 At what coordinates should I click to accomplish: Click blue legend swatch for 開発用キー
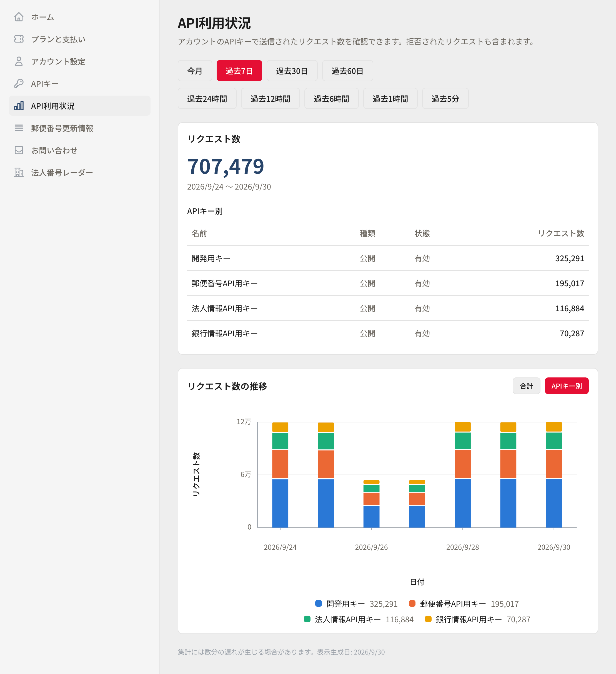click(319, 603)
